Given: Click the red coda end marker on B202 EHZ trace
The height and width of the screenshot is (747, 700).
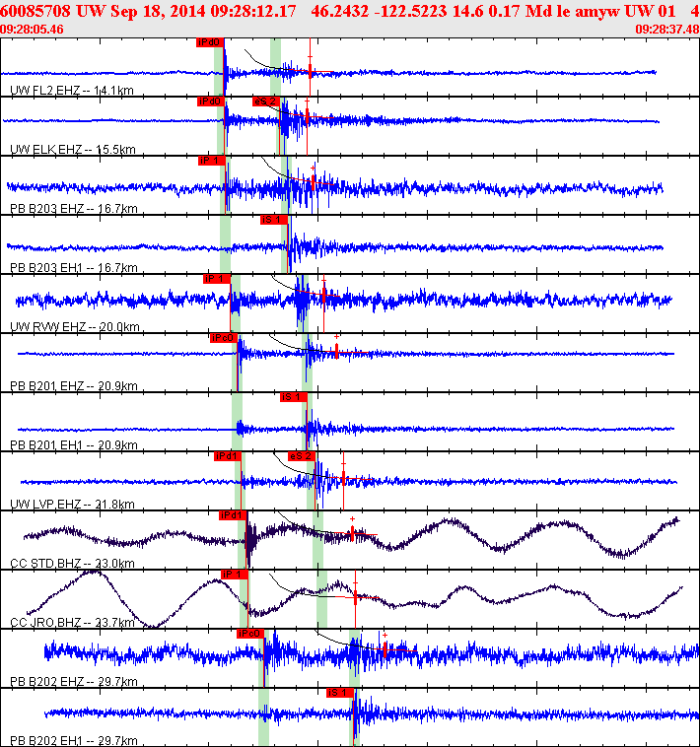Looking at the screenshot, I should [x=385, y=650].
